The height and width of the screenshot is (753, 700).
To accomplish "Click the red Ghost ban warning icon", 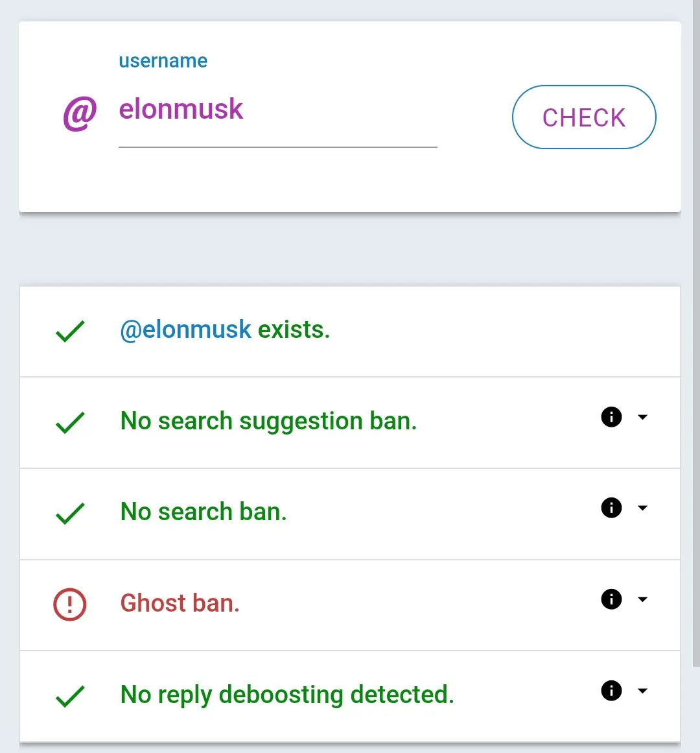I will click(x=69, y=604).
